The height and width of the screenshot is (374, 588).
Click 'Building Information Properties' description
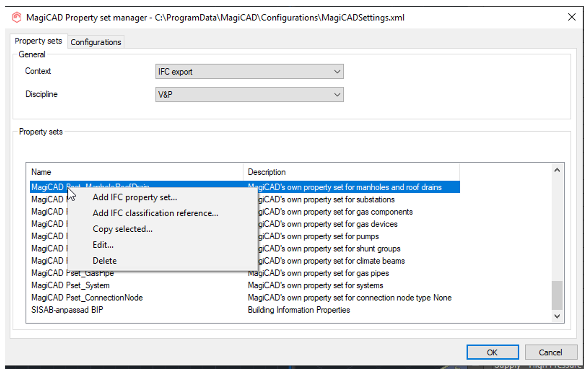(x=299, y=310)
